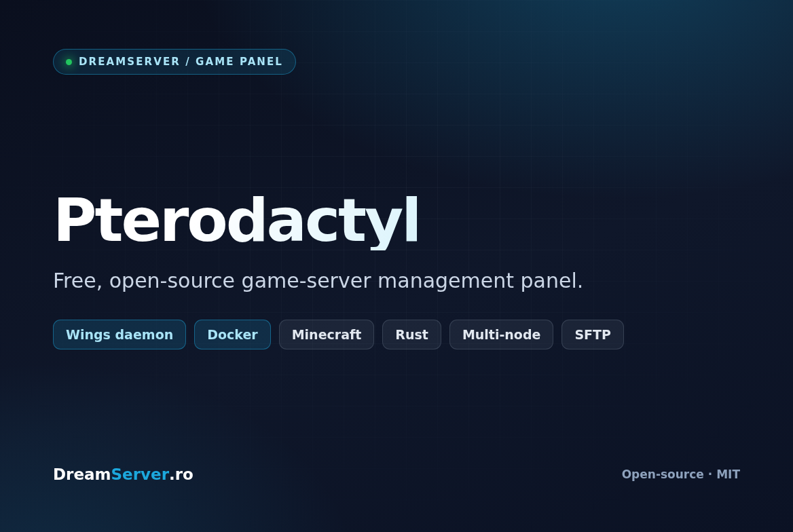Viewport: 793px width, 532px height.
Task: Open the DreamServer.ro link
Action: pyautogui.click(x=124, y=474)
